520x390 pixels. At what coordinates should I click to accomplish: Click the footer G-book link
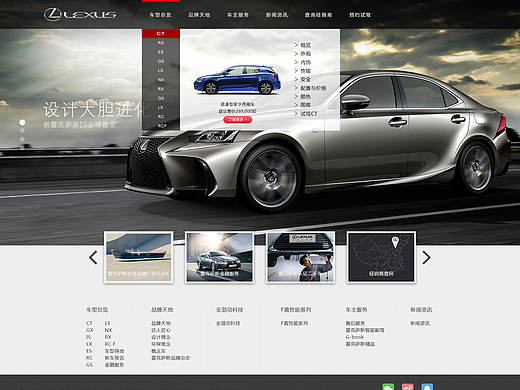[354, 337]
